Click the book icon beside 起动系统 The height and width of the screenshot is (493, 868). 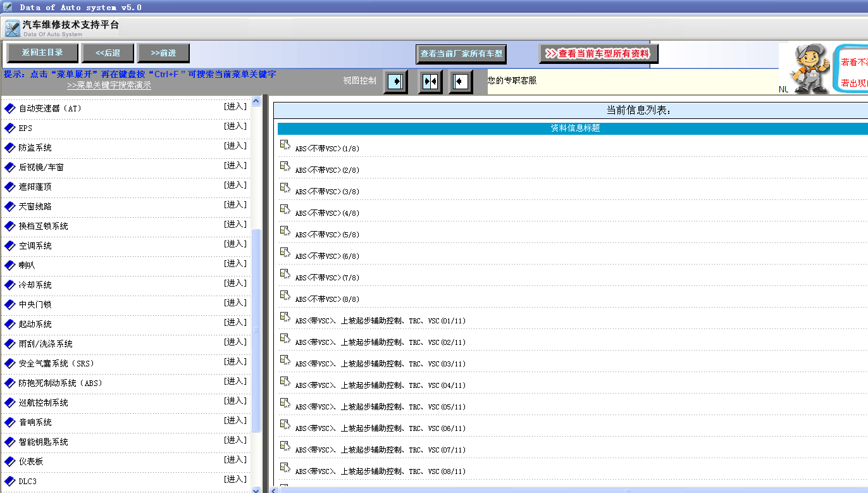pos(9,324)
